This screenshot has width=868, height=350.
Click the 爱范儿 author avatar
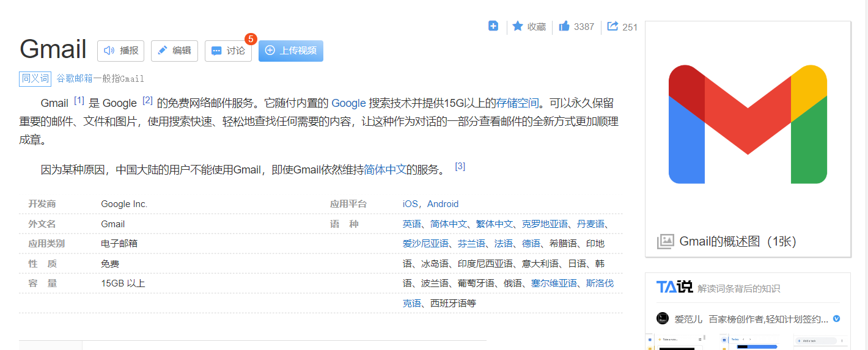pyautogui.click(x=663, y=318)
